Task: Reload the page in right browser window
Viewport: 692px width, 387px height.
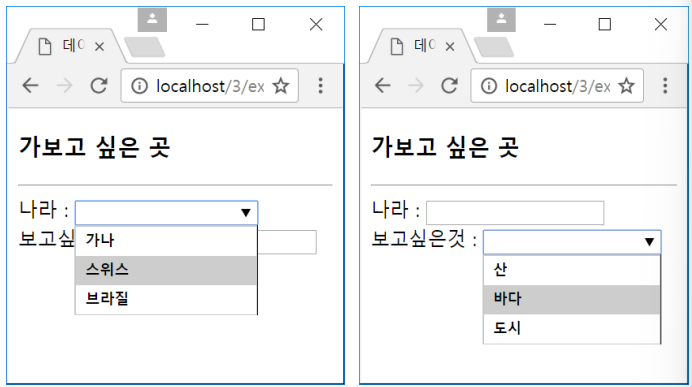Action: 449,86
